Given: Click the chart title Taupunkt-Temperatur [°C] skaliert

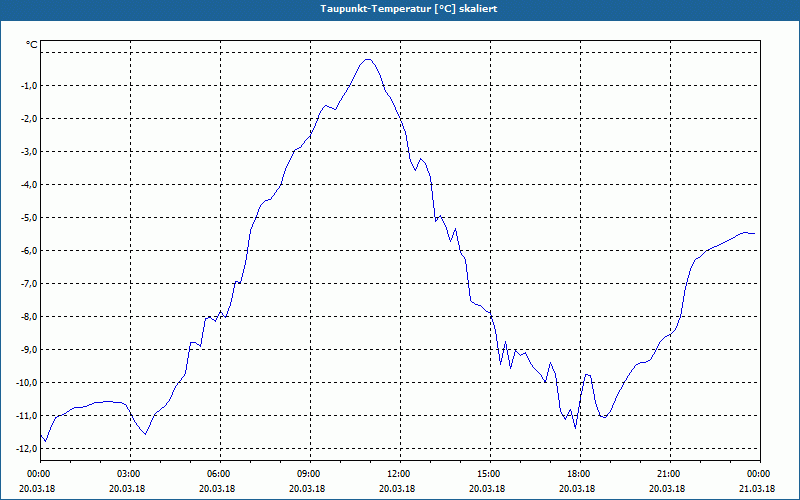Looking at the screenshot, I should [x=409, y=9].
